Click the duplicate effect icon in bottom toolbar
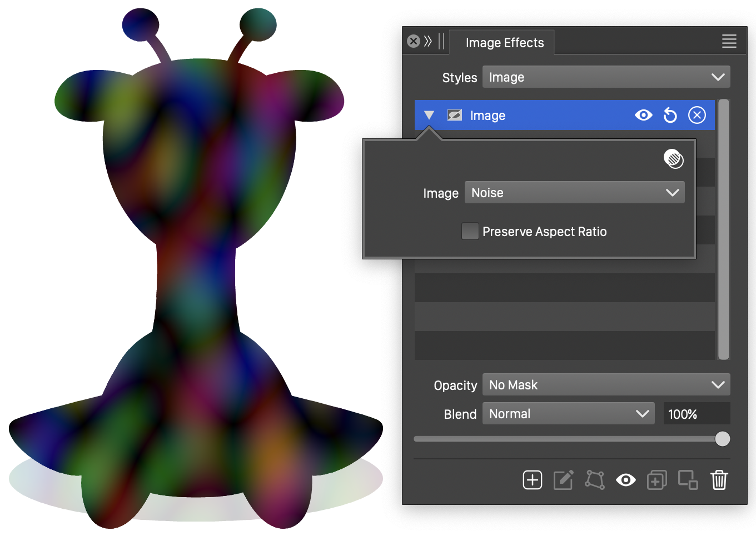The height and width of the screenshot is (541, 756). [656, 480]
